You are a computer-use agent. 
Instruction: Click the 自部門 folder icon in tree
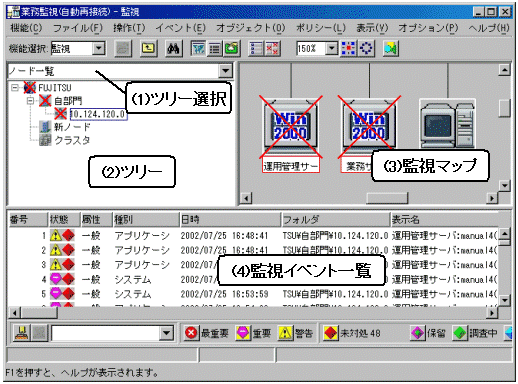click(45, 100)
